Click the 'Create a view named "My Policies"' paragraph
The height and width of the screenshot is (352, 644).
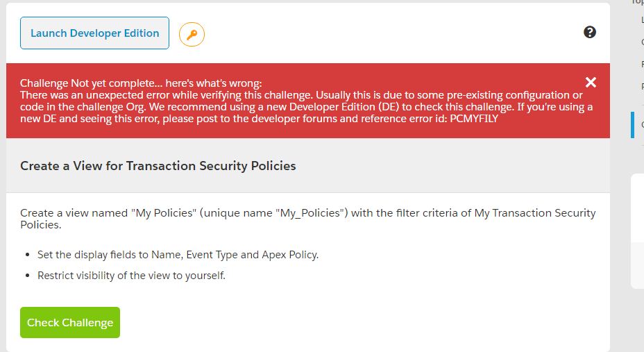307,219
